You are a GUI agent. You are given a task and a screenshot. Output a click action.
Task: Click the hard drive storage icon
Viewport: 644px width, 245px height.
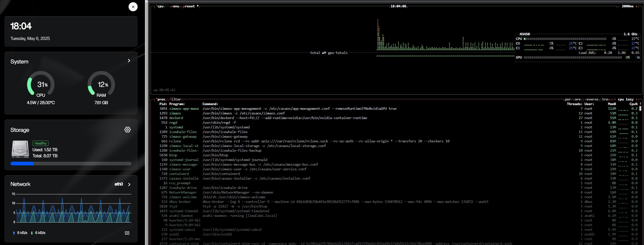(x=20, y=149)
